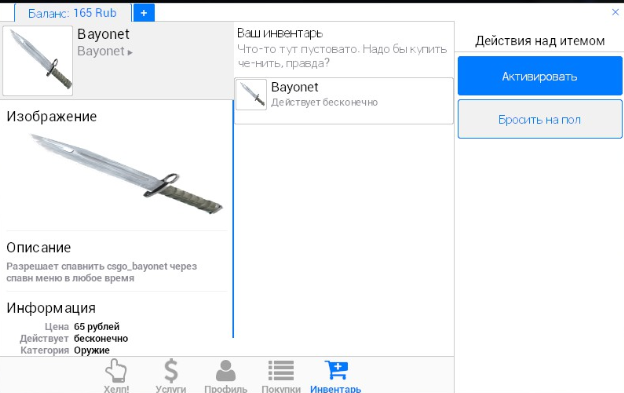Image resolution: width=624 pixels, height=393 pixels.
Task: Click the Информация heading
Action: (x=51, y=308)
